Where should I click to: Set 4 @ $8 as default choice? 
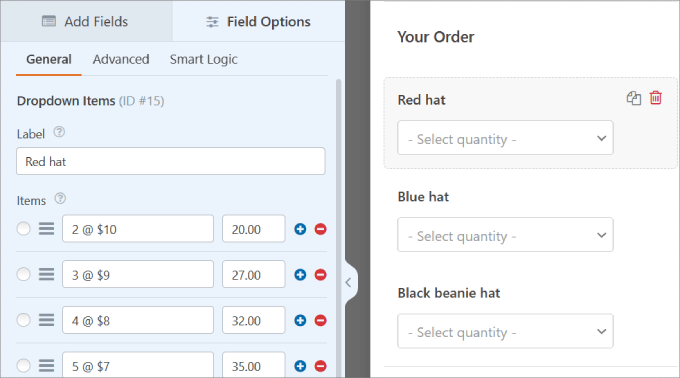click(23, 320)
